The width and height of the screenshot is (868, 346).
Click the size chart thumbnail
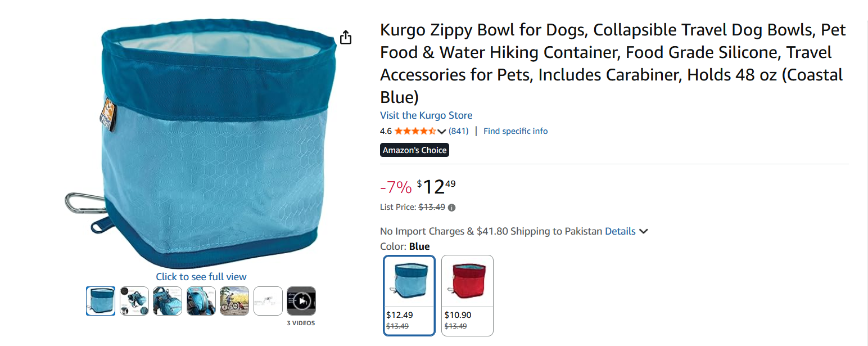pyautogui.click(x=268, y=300)
